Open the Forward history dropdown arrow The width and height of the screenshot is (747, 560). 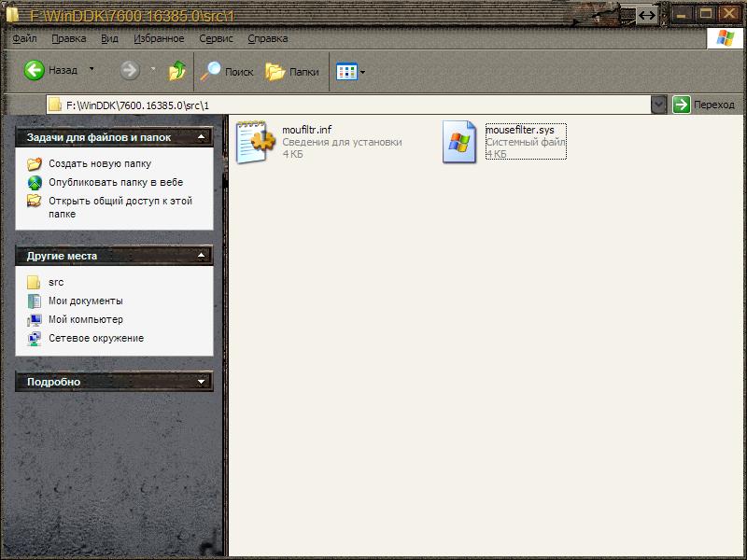click(153, 69)
